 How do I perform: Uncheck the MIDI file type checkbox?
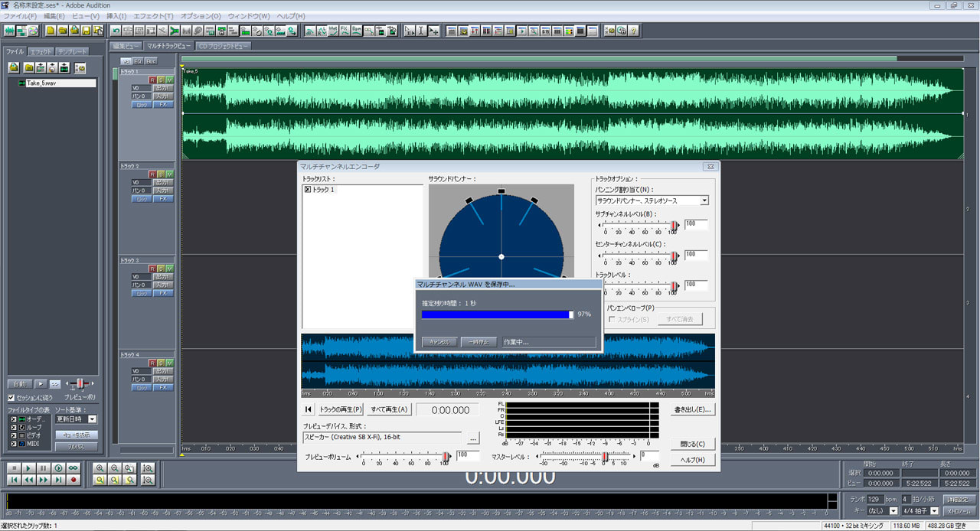12,444
